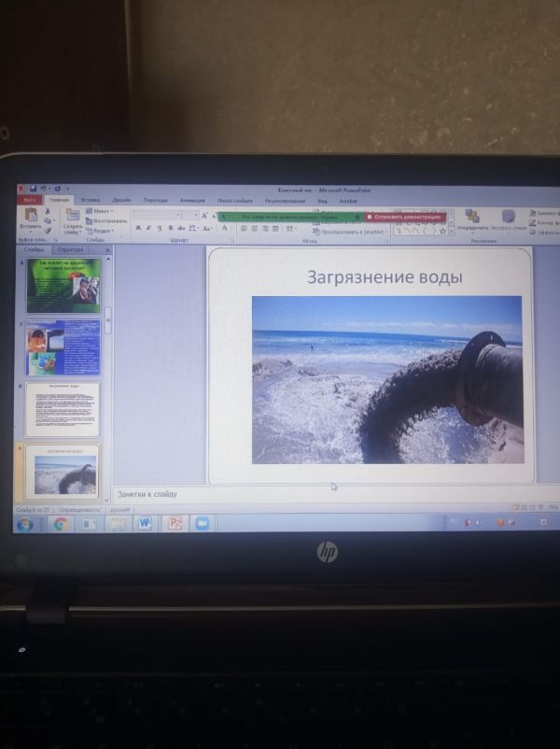This screenshot has height=749, width=560.
Task: Open the Вставка (Insert) ribbon tab
Action: point(91,200)
